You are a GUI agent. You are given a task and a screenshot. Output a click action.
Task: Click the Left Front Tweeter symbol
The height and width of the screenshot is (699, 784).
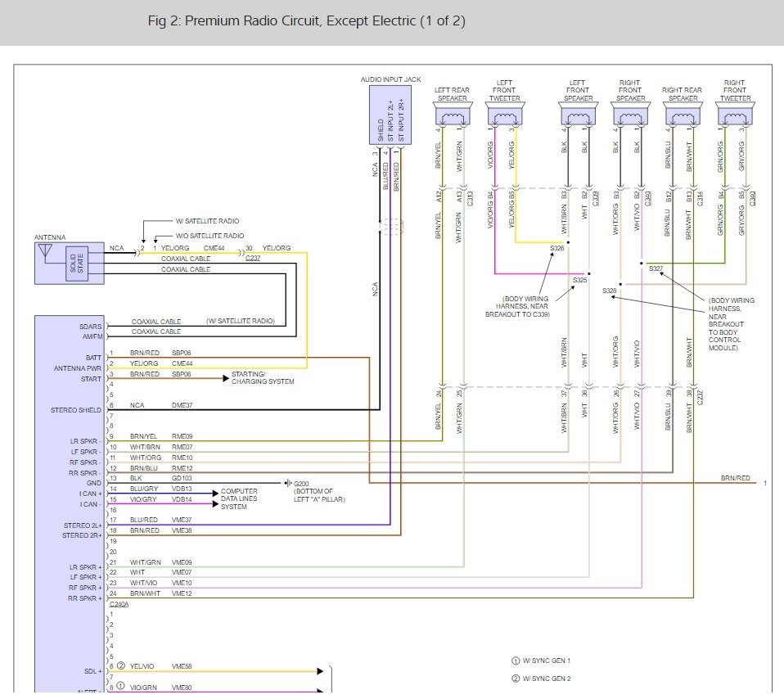pos(504,114)
